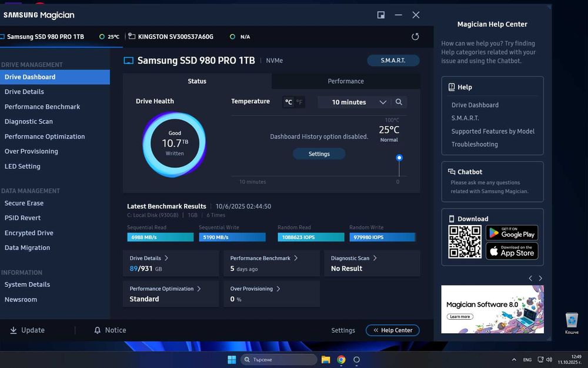Open Supported Features by Model help link
This screenshot has width=588, height=368.
click(x=493, y=131)
